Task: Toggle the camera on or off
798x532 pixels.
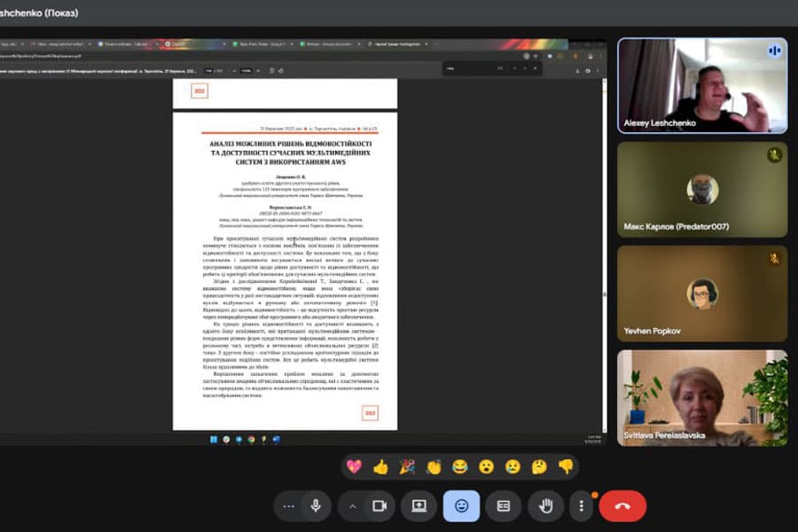Action: (380, 505)
